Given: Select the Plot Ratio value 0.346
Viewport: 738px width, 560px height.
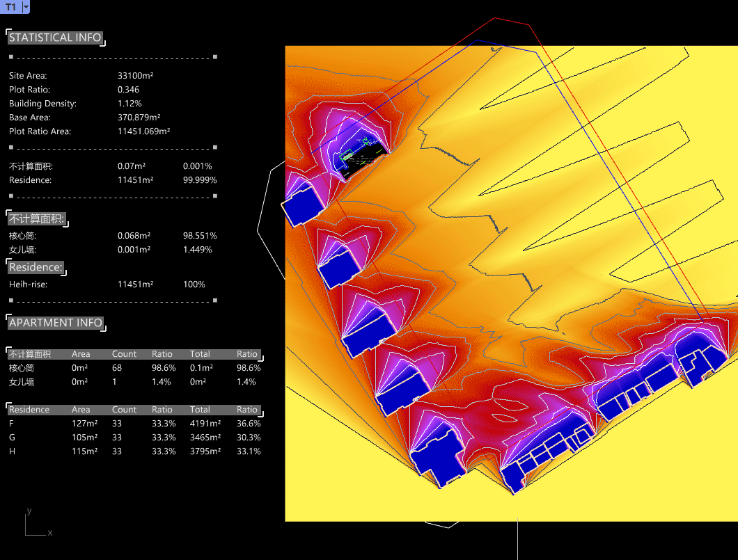Looking at the screenshot, I should [x=128, y=90].
